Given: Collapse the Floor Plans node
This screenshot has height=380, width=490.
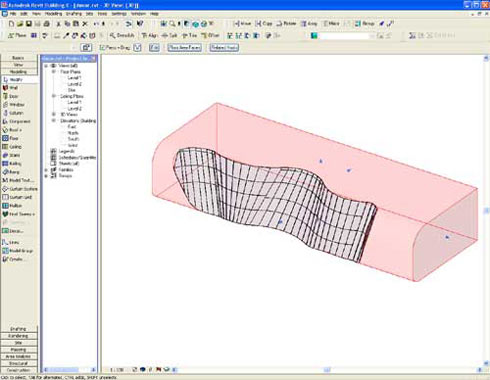Looking at the screenshot, I should [x=53, y=72].
